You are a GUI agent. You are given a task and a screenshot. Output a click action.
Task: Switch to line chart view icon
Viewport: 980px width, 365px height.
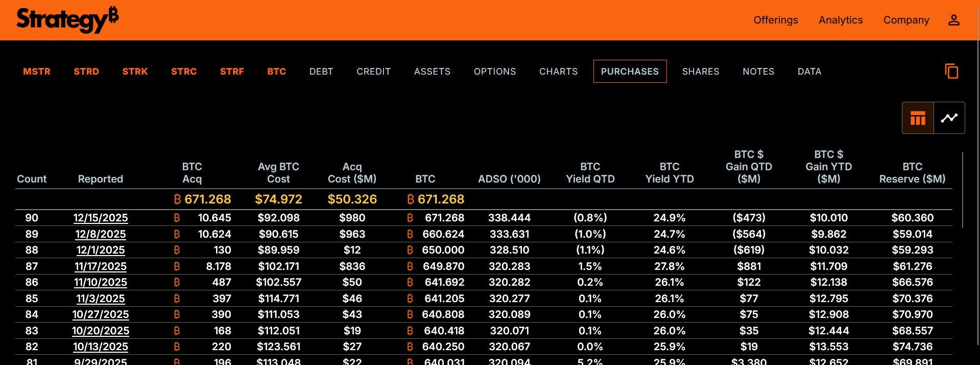949,118
